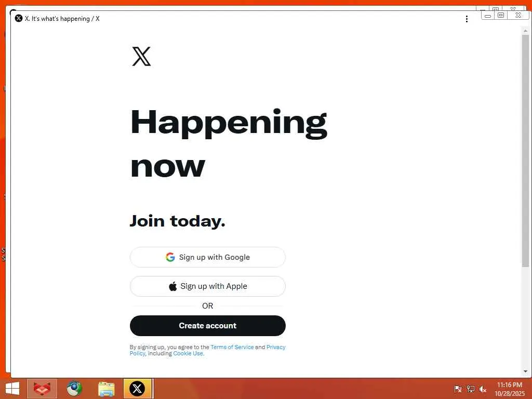Image resolution: width=532 pixels, height=399 pixels.
Task: Click the scrollbar down arrow
Action: click(x=525, y=371)
